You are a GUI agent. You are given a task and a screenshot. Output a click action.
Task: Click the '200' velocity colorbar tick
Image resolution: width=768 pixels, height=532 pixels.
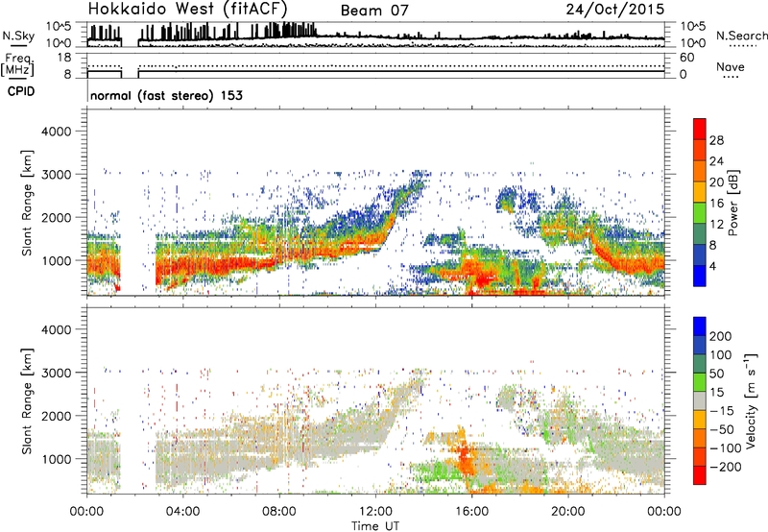721,336
